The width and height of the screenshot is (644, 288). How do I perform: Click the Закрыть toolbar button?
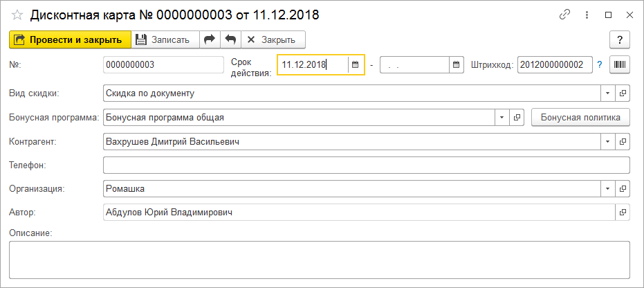coord(272,39)
